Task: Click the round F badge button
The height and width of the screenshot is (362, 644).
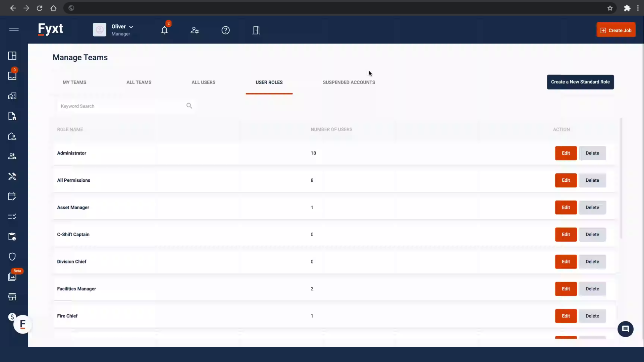Action: (x=23, y=324)
